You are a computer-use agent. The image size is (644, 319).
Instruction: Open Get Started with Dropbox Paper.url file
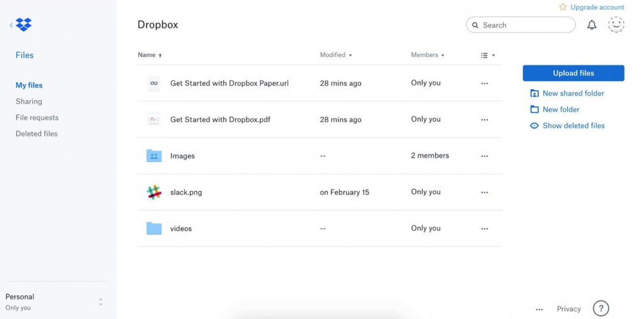(x=230, y=84)
